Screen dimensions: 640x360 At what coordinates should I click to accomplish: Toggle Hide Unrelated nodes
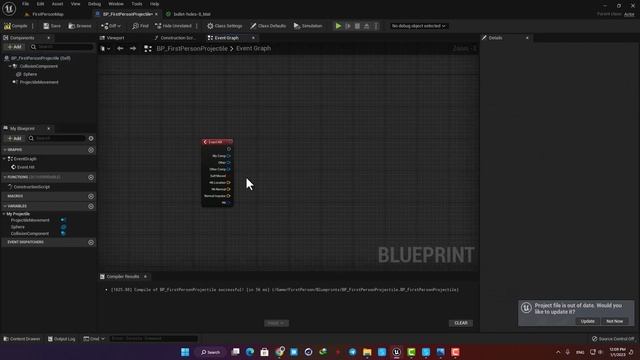(x=173, y=26)
